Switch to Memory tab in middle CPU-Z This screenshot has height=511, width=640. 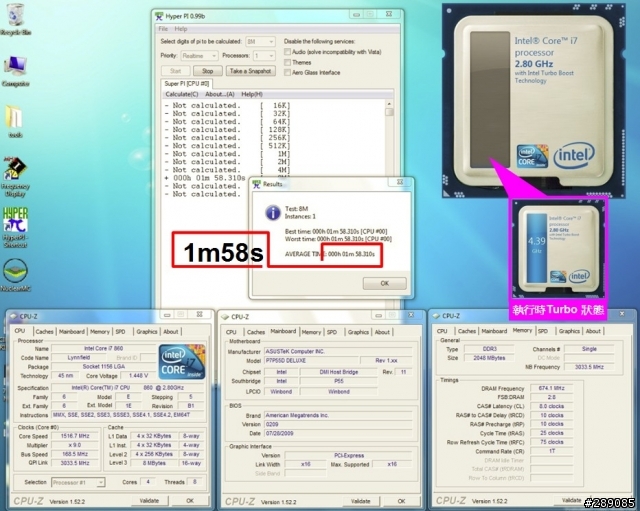(x=311, y=332)
